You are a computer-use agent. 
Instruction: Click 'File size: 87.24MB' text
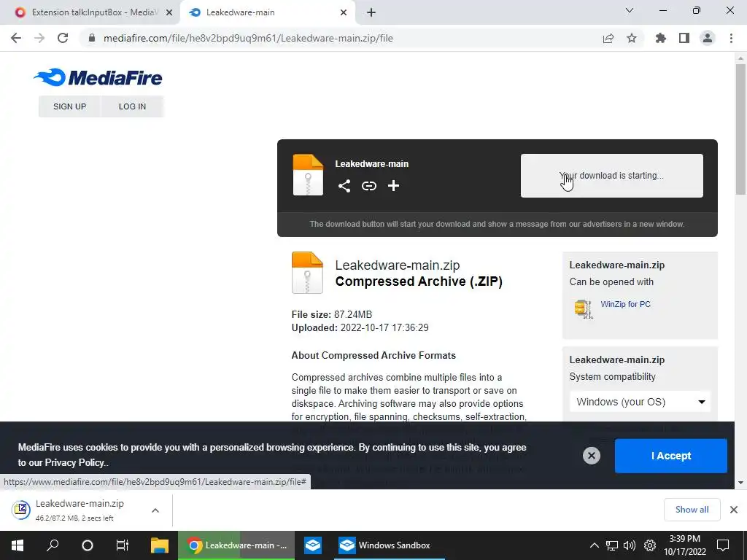pos(332,314)
